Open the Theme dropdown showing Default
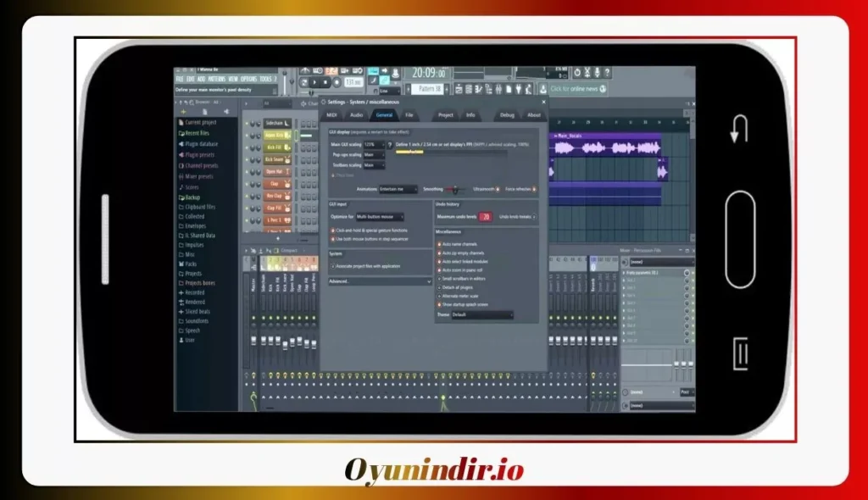Viewport: 868px width, 500px height. coord(482,315)
